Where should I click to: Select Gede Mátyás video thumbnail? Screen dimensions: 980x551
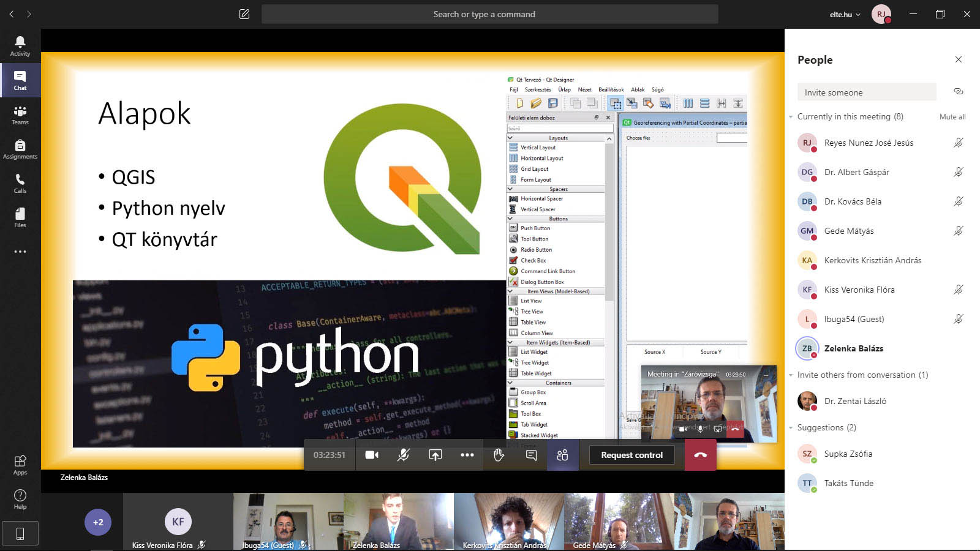[x=619, y=522]
